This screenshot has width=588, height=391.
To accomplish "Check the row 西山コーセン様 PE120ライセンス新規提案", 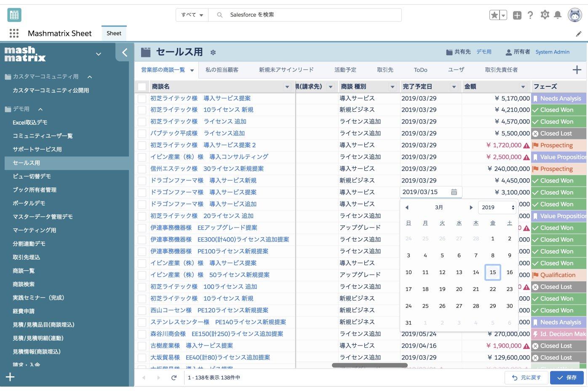I will point(142,311).
